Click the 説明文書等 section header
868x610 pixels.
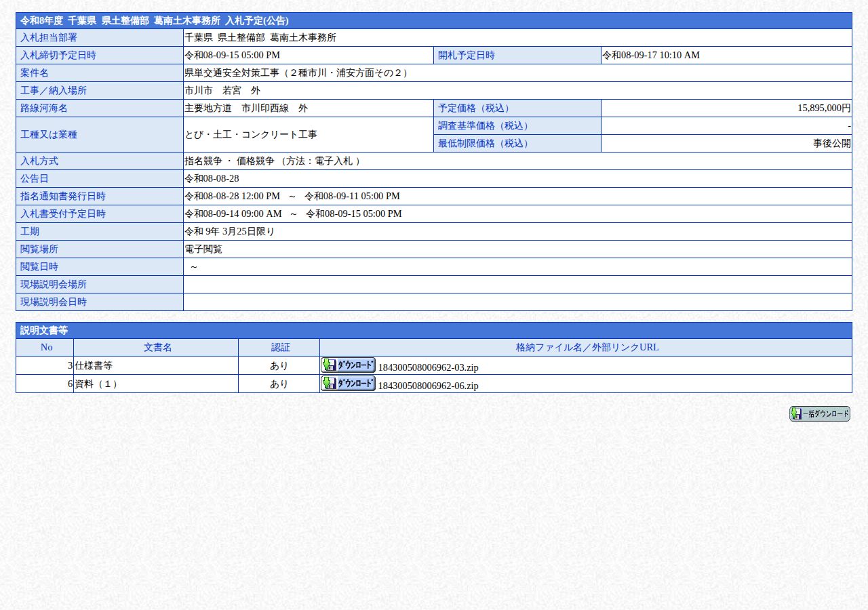coord(434,330)
